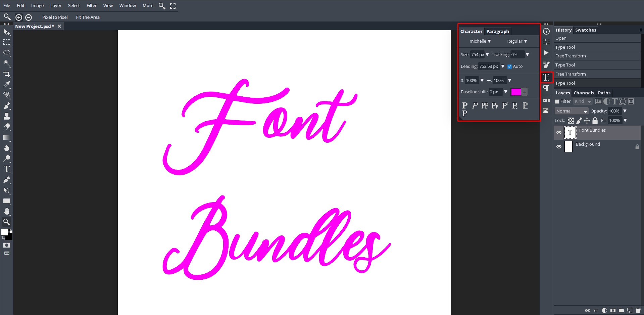Select the Eraser tool

(x=7, y=127)
